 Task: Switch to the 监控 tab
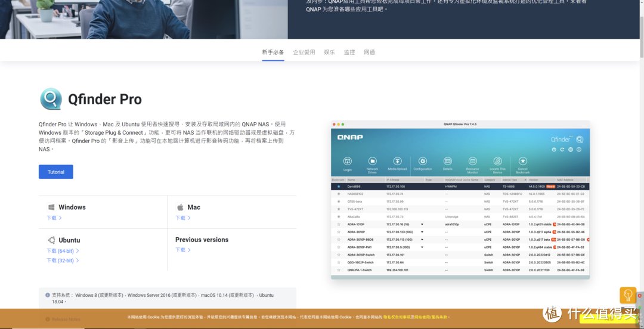coord(349,52)
